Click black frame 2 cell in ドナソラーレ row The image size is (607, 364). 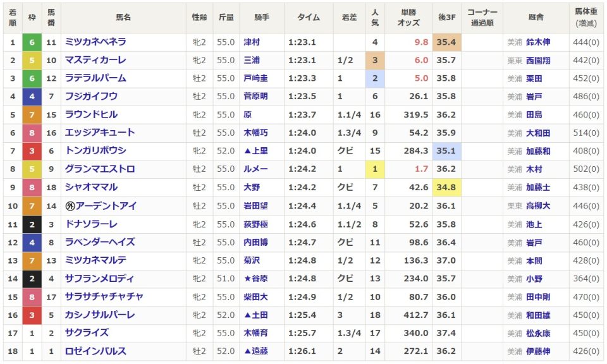point(32,224)
